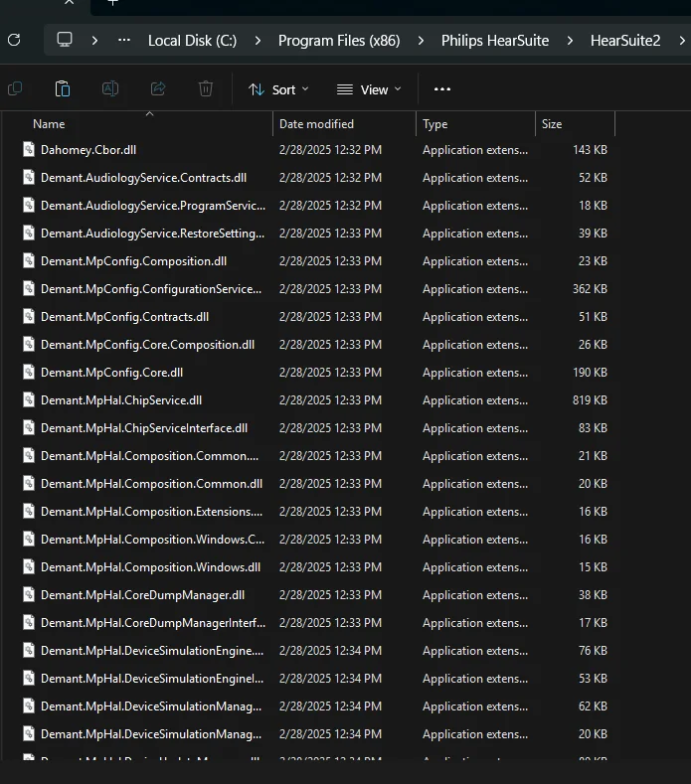Navigate to HearSuite2 breadcrumb

pyautogui.click(x=625, y=41)
